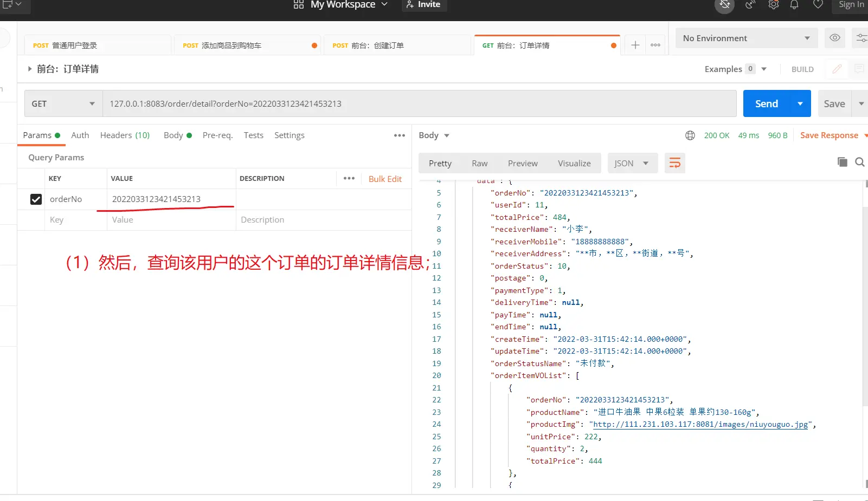Copy the response body with copy icon
Screen dimensions: 868x501
(842, 162)
